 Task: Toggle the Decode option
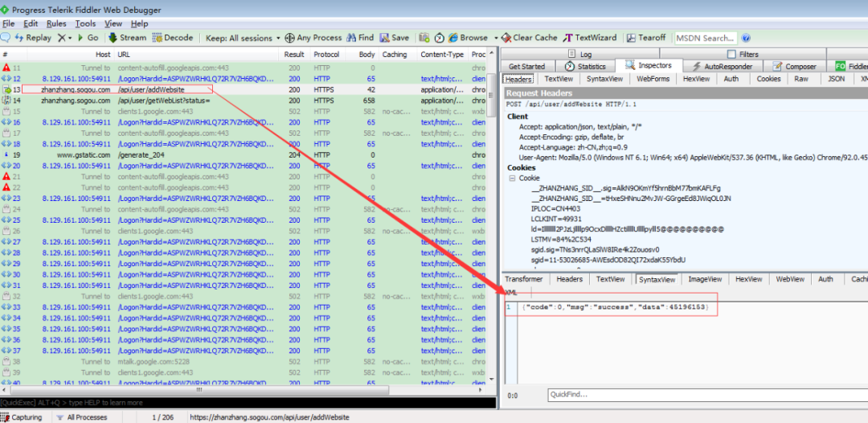coord(172,38)
